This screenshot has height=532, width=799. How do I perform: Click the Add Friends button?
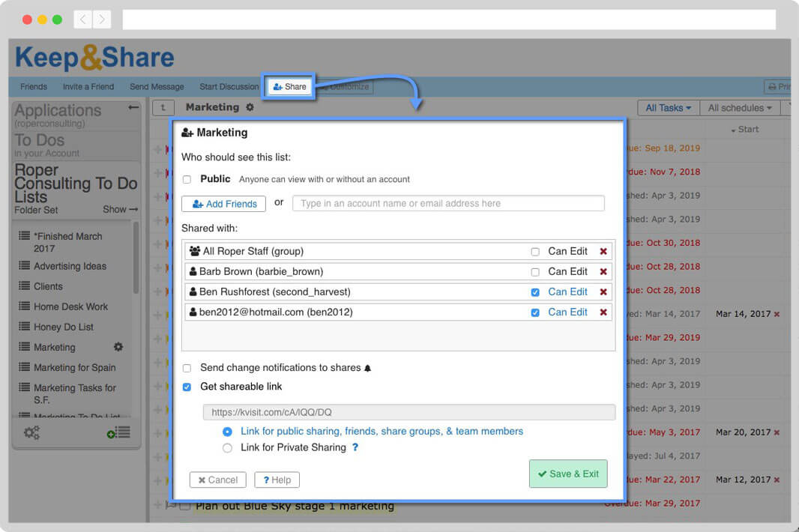click(x=223, y=204)
